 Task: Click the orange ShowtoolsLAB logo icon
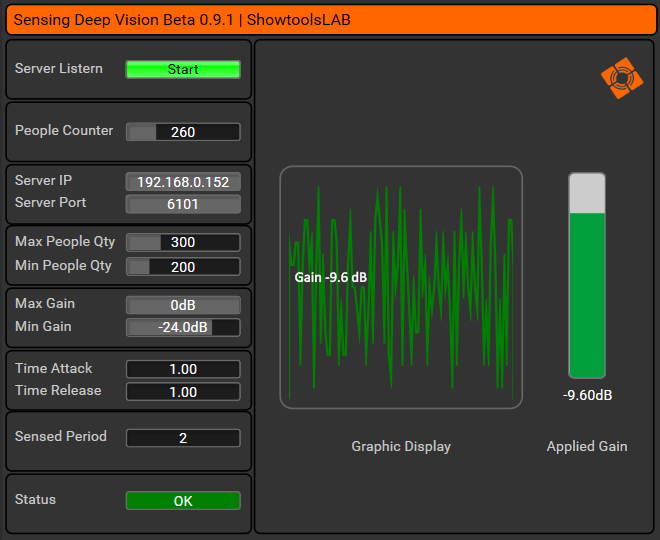click(x=622, y=78)
